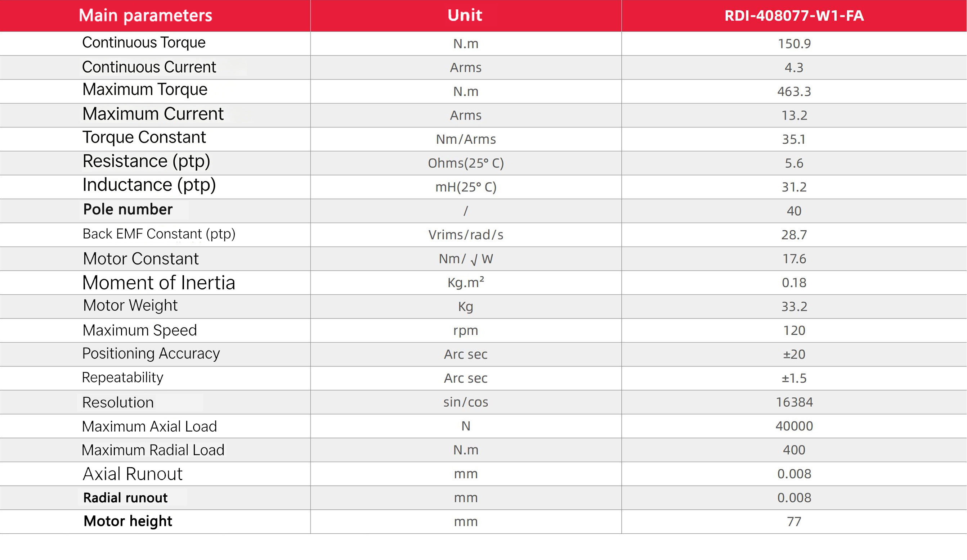Select the RDI-408077-W1-FA model header
967x560 pixels.
point(794,16)
